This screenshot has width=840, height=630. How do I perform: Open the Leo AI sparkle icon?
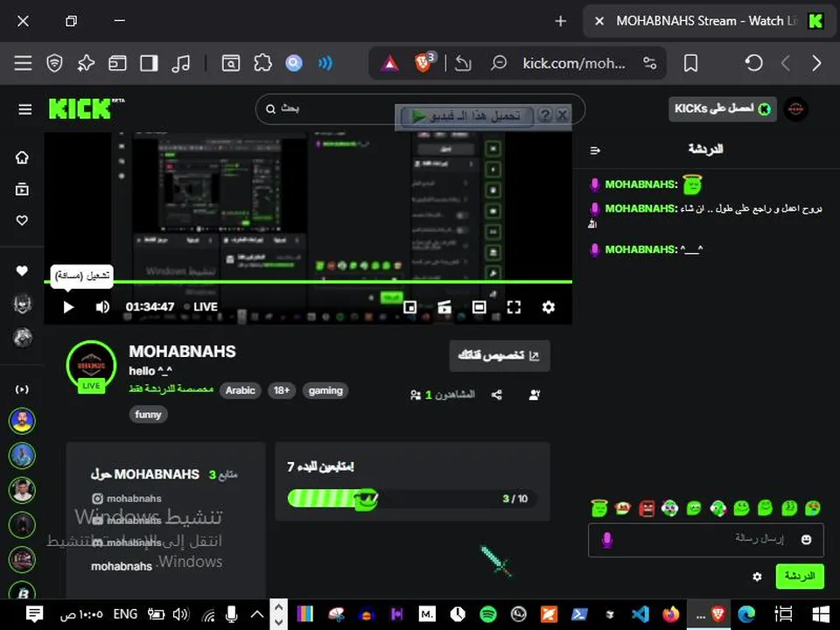(x=86, y=63)
